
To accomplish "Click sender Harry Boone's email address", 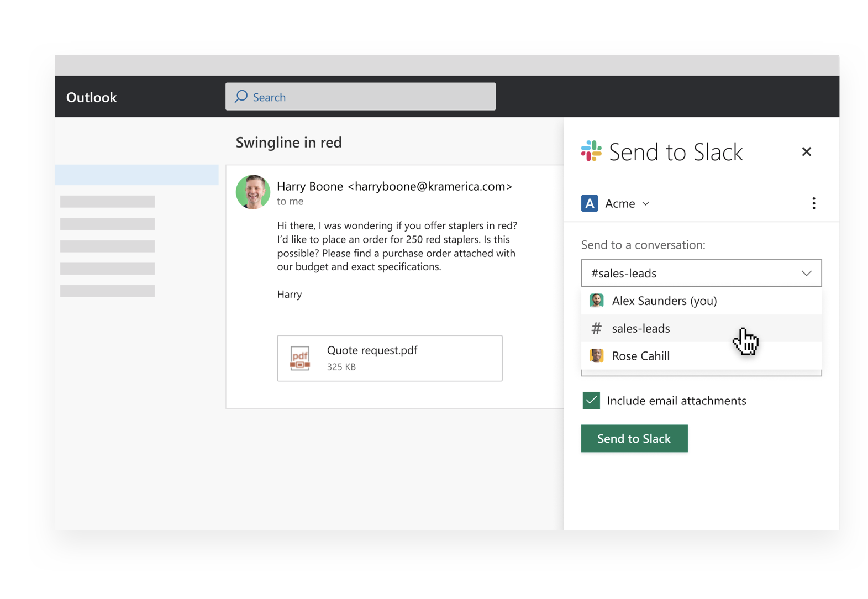I will (430, 186).
